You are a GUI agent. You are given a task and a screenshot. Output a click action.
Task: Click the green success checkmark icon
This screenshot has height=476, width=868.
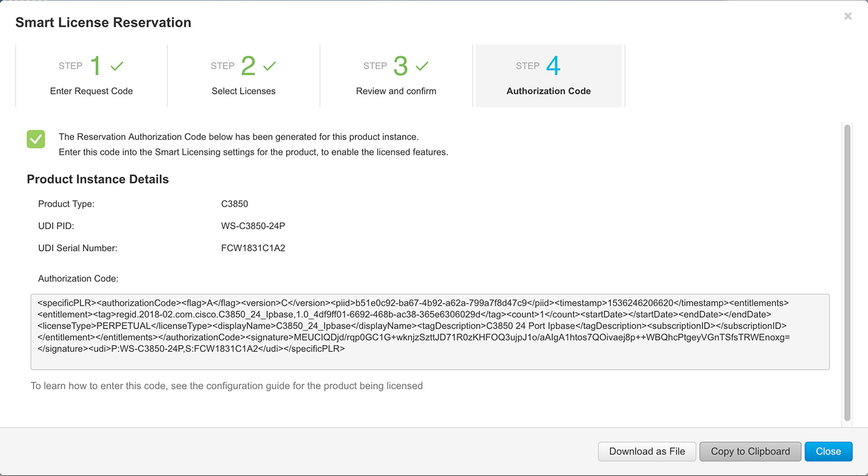pyautogui.click(x=36, y=139)
